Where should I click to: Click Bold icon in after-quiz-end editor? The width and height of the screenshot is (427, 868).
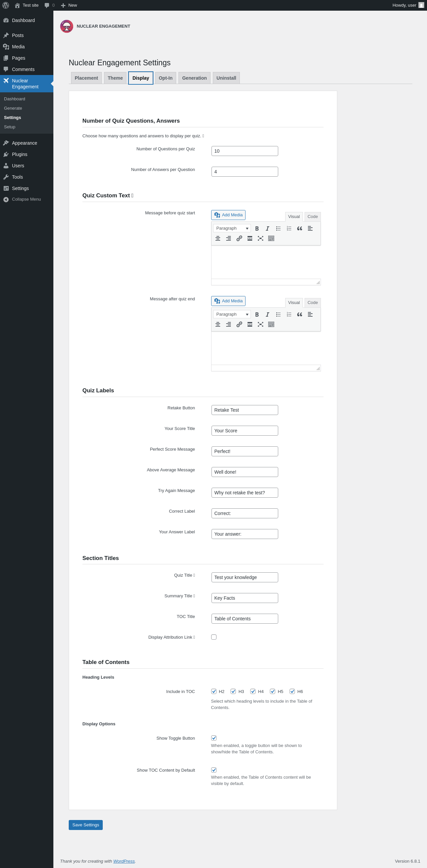(257, 314)
